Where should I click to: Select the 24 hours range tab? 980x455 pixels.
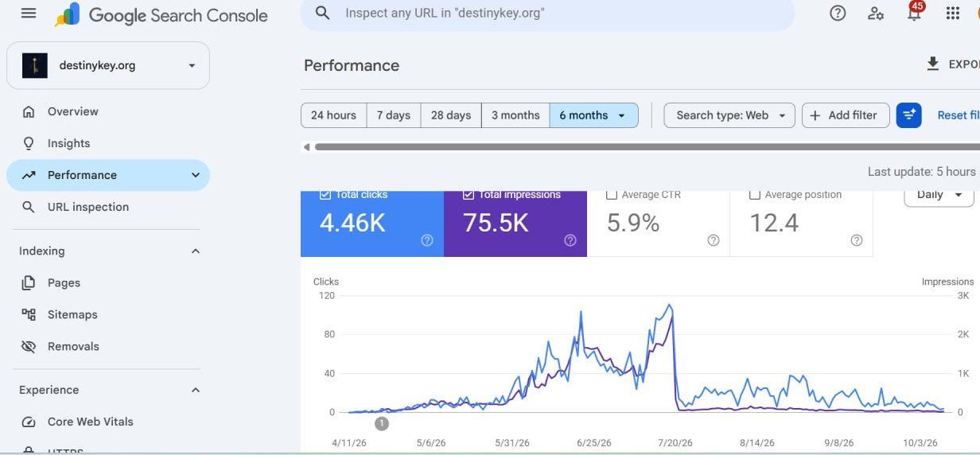tap(333, 115)
